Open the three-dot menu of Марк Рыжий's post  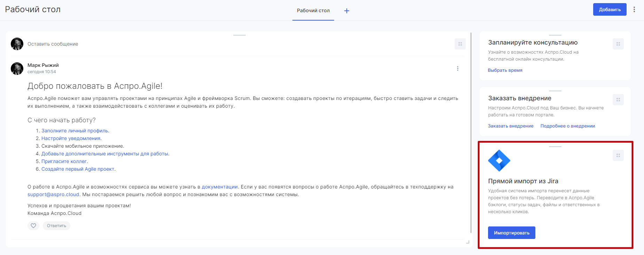point(457,69)
